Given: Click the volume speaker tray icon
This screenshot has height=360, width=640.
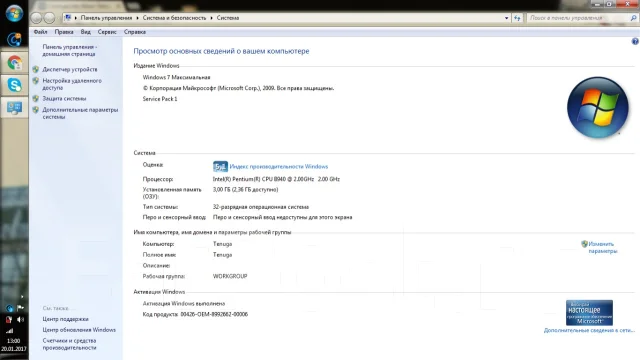Looking at the screenshot, I should [x=20, y=320].
